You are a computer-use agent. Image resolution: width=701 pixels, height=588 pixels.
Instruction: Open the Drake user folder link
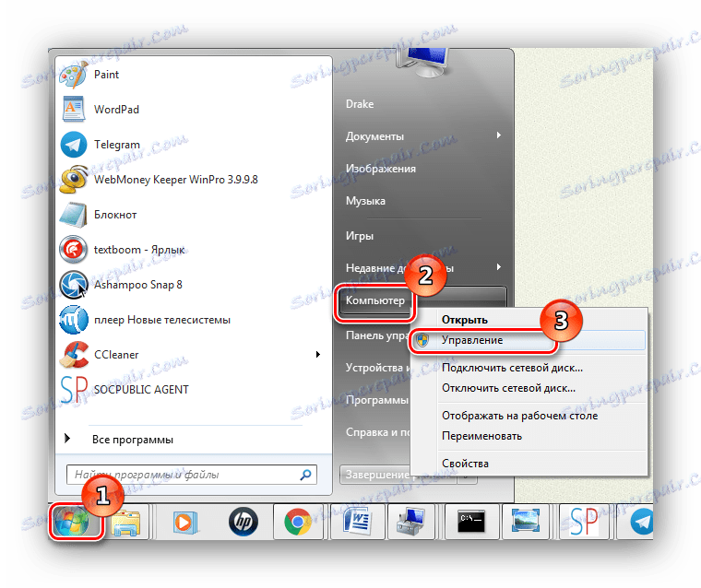360,104
